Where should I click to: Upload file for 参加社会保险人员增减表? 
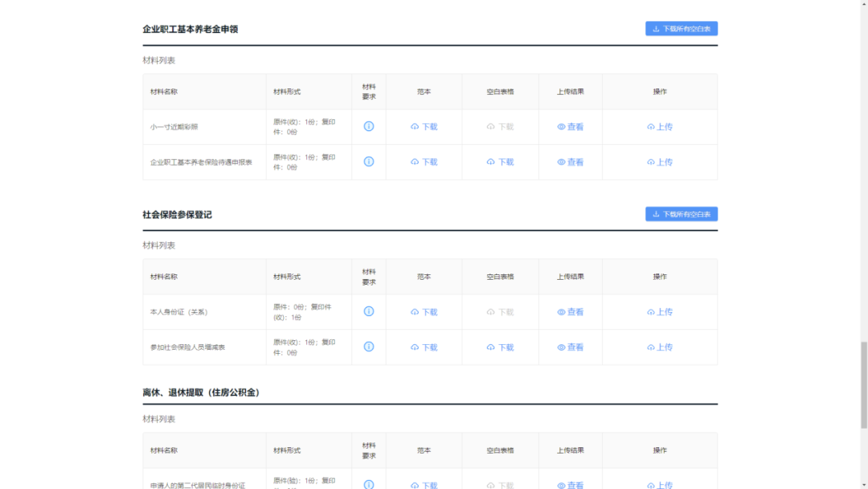[659, 347]
